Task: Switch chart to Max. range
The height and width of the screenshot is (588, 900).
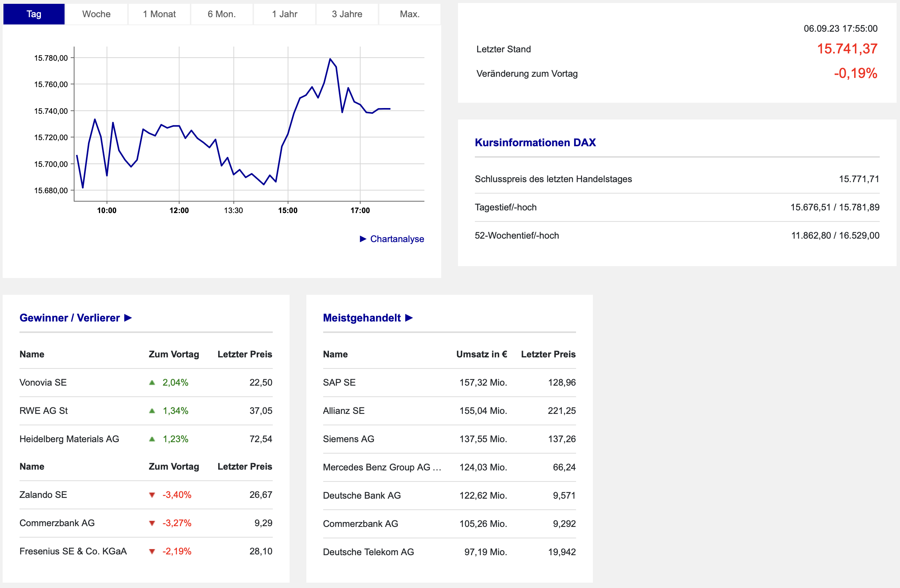Action: tap(410, 14)
